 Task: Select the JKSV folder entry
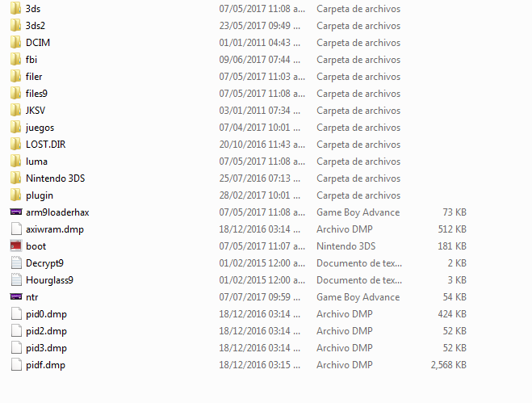(x=36, y=111)
